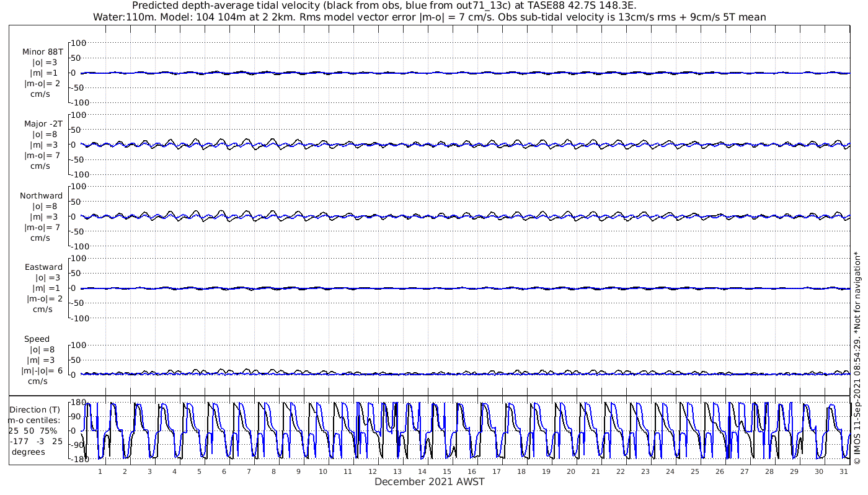Click the 'Northward' panel label
The width and height of the screenshot is (868, 495).
pyautogui.click(x=42, y=196)
